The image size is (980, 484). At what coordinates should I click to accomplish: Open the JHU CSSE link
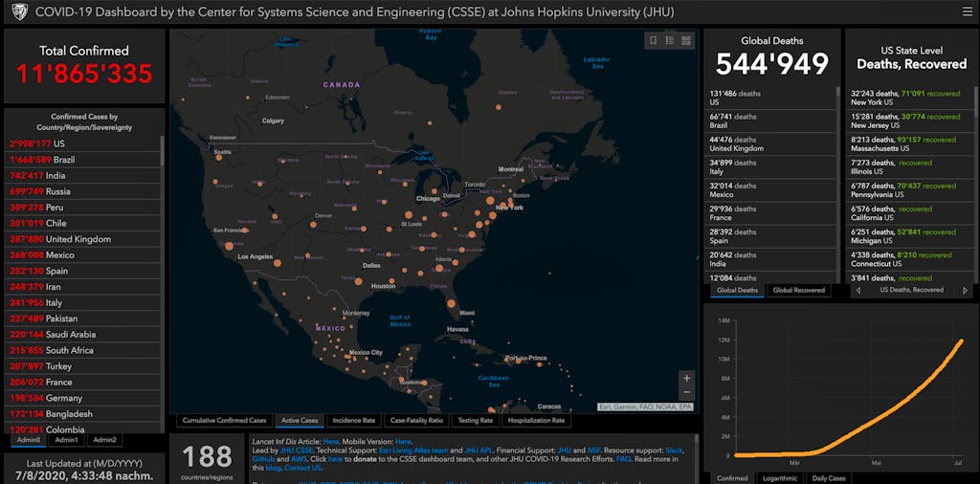(x=297, y=451)
